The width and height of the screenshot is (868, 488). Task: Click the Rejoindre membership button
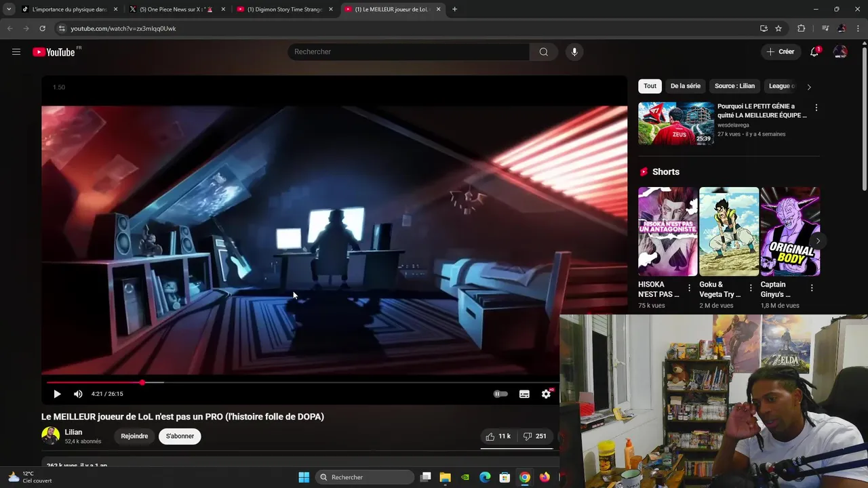[134, 436]
